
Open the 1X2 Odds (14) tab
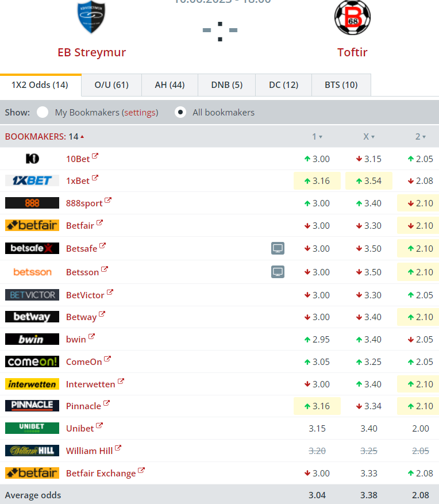tap(40, 85)
